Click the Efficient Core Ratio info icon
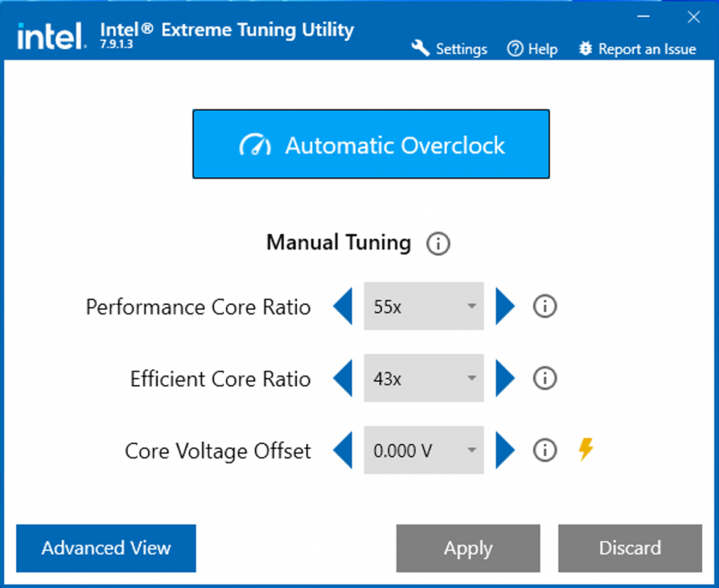 (x=545, y=379)
